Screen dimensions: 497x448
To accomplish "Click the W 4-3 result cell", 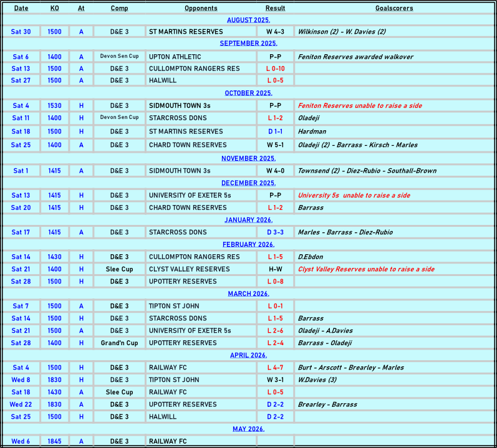I will click(x=275, y=32).
